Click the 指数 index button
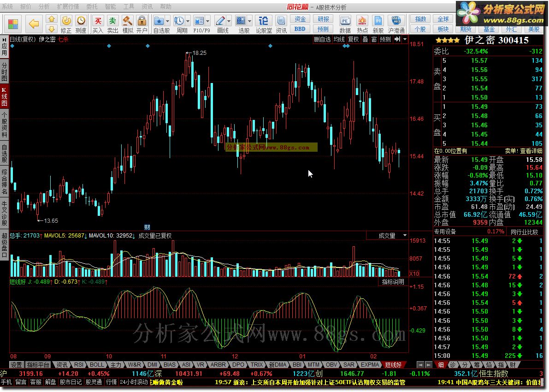The height and width of the screenshot is (392, 549). (420, 19)
